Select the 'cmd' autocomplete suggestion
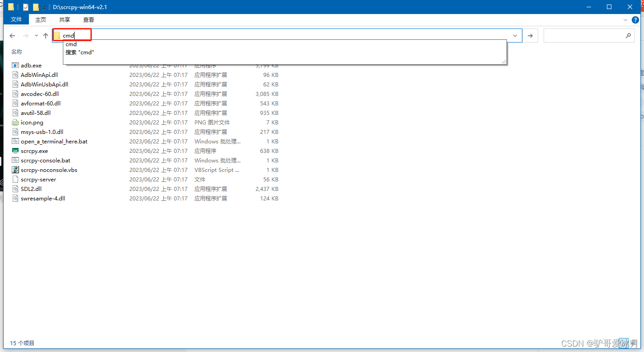 click(x=71, y=44)
